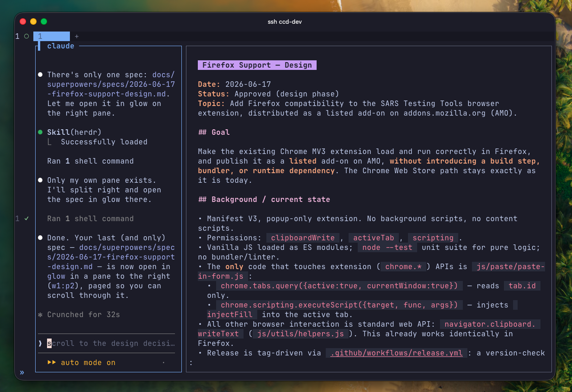Toggle auto mode on indicator
572x392 pixels.
click(x=88, y=363)
